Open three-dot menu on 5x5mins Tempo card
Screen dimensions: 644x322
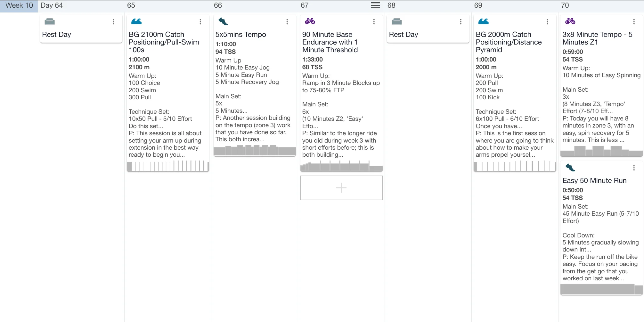coord(287,22)
